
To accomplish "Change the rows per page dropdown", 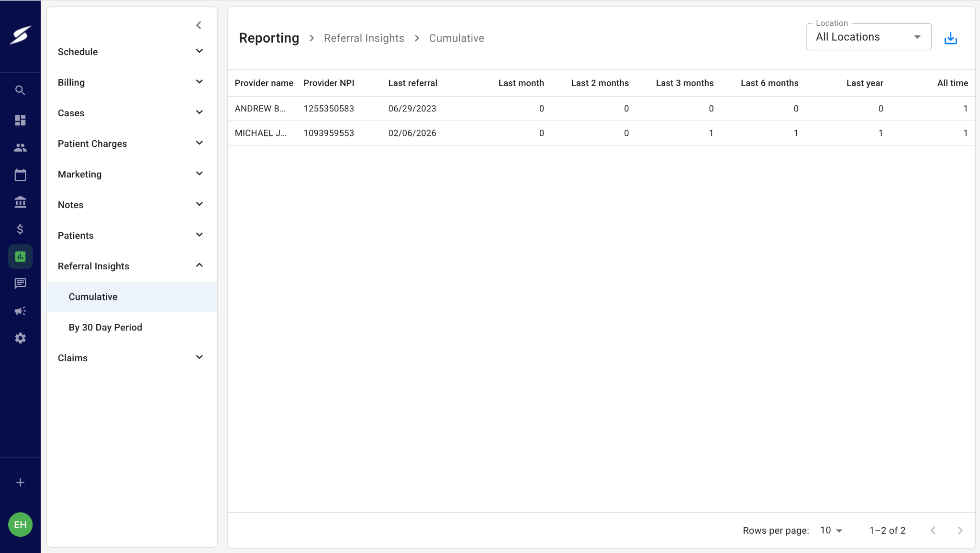I will [831, 530].
